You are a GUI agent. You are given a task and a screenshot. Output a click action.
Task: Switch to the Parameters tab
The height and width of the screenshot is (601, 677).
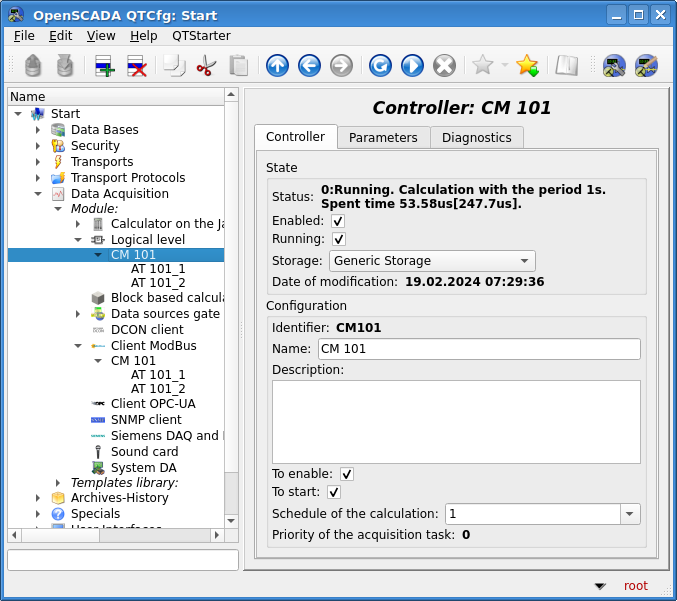tap(383, 138)
